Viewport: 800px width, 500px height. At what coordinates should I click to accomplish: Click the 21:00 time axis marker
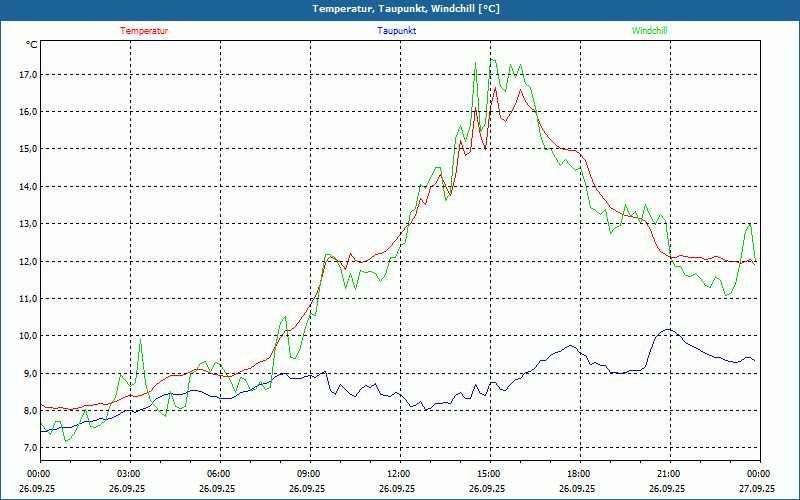(x=668, y=473)
